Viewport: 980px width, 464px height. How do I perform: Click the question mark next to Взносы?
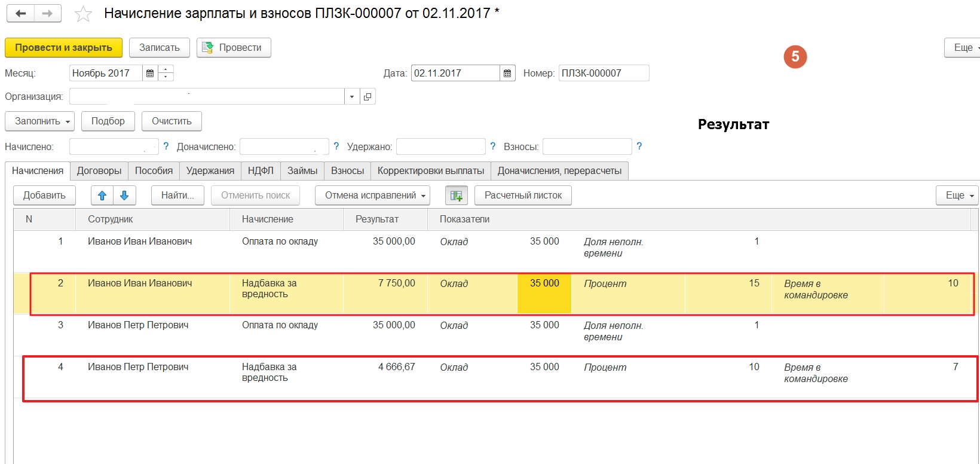[x=639, y=146]
